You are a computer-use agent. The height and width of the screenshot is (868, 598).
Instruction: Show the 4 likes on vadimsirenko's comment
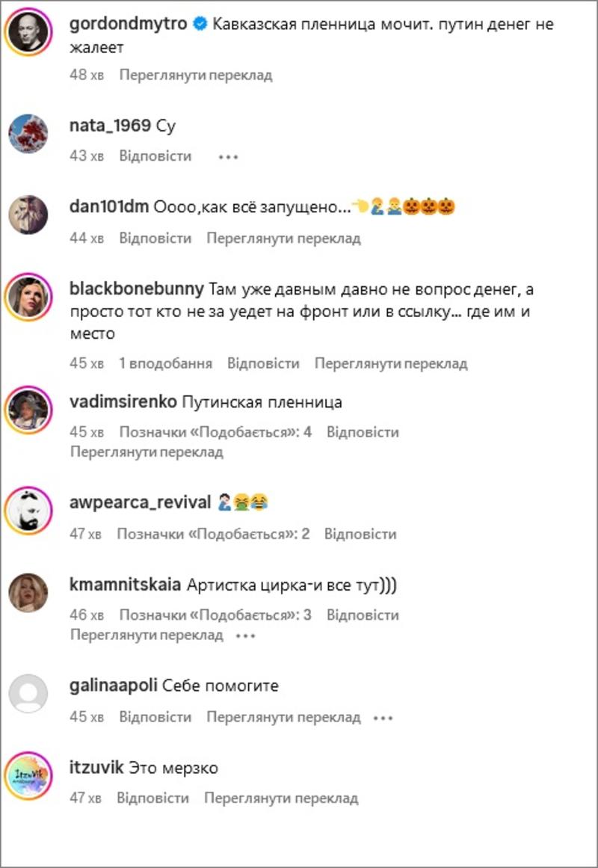click(x=215, y=432)
